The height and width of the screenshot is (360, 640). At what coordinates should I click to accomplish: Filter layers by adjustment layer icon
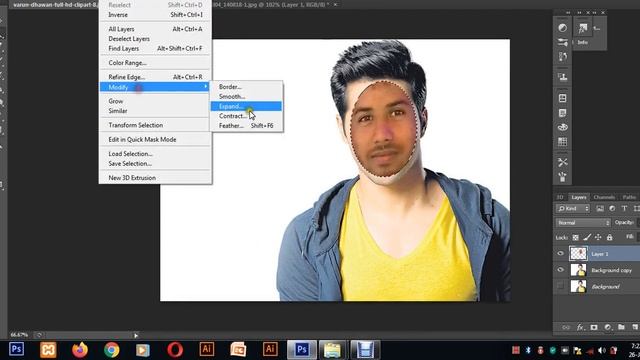click(x=612, y=209)
